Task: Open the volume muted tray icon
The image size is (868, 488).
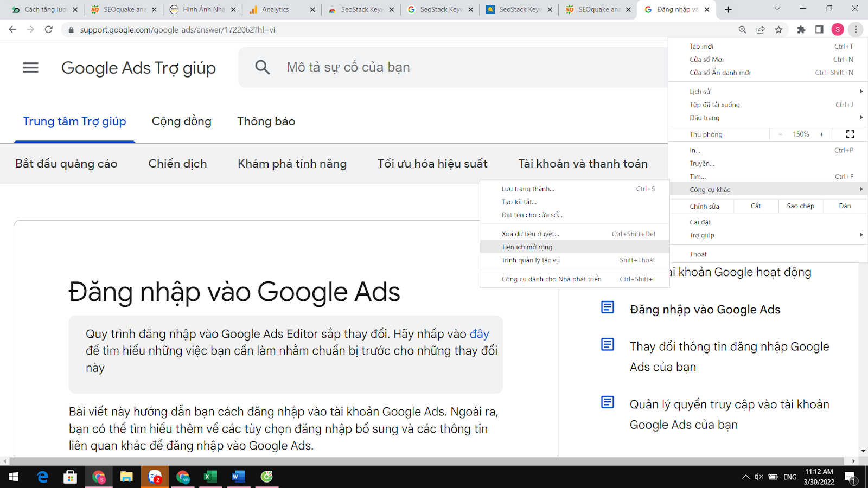Action: click(x=759, y=477)
